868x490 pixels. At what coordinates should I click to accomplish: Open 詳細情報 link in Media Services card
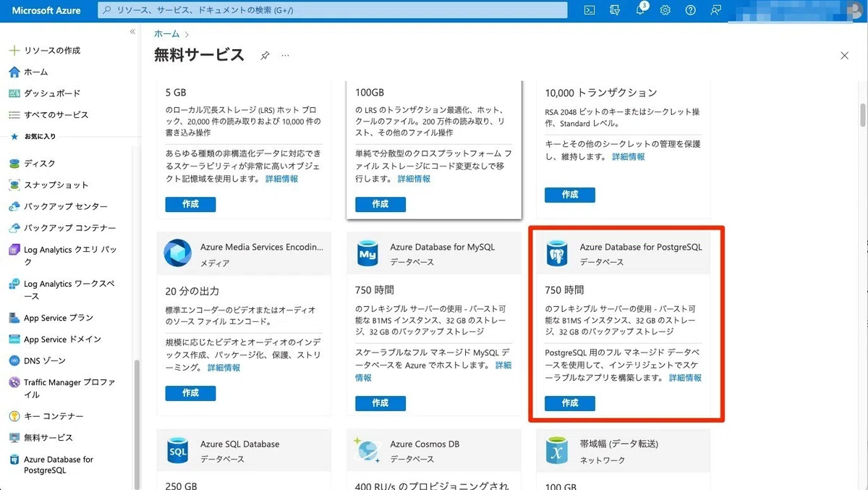pos(224,368)
